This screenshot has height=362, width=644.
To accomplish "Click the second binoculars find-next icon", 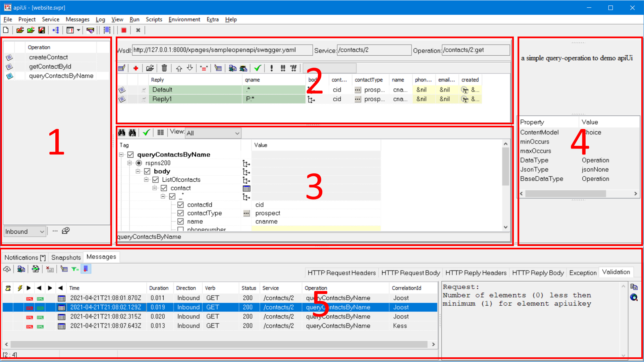I will [x=132, y=133].
